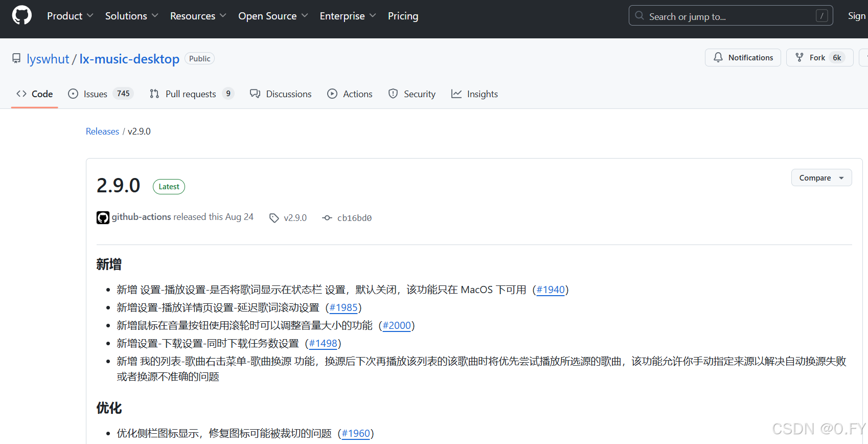Image resolution: width=868 pixels, height=444 pixels.
Task: Click the github-actions author link
Action: (141, 217)
